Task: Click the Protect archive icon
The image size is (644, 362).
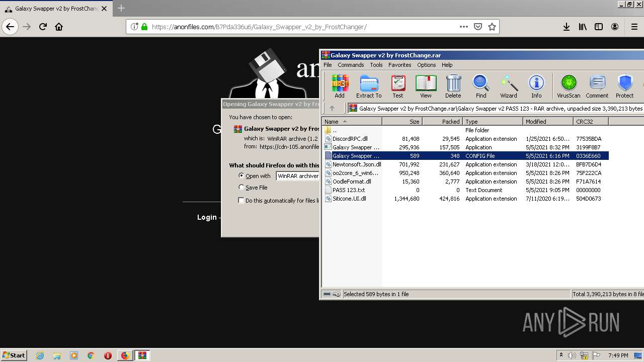Action: tap(625, 86)
